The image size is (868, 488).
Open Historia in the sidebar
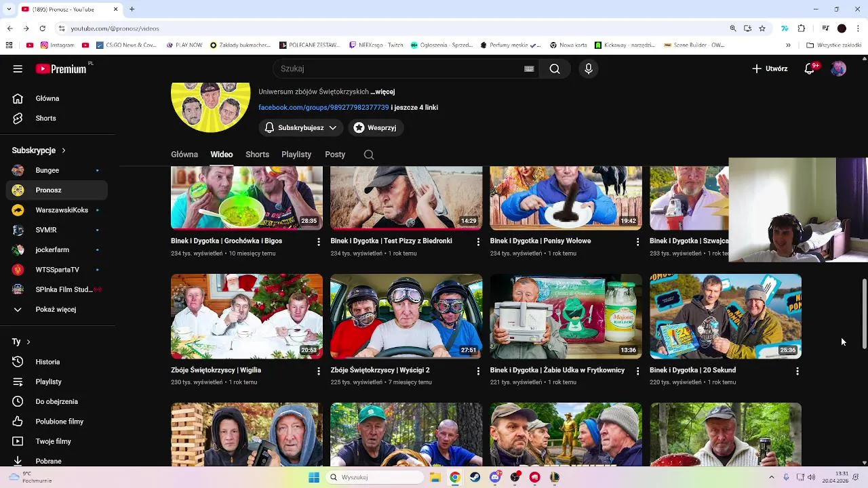57,362
